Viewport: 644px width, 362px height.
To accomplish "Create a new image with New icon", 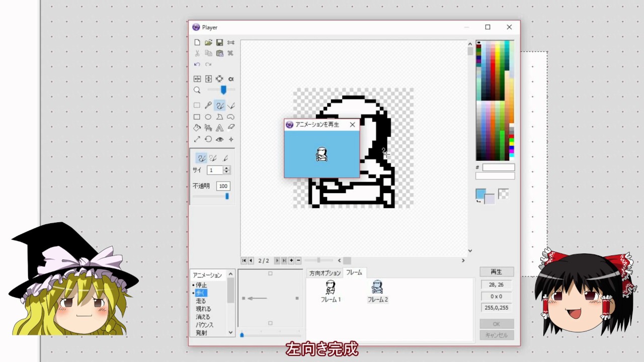I will [x=197, y=43].
